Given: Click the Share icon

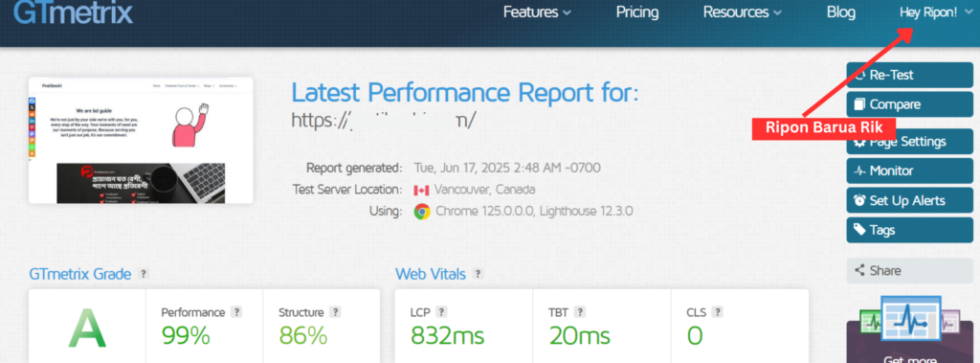Looking at the screenshot, I should pos(860,271).
